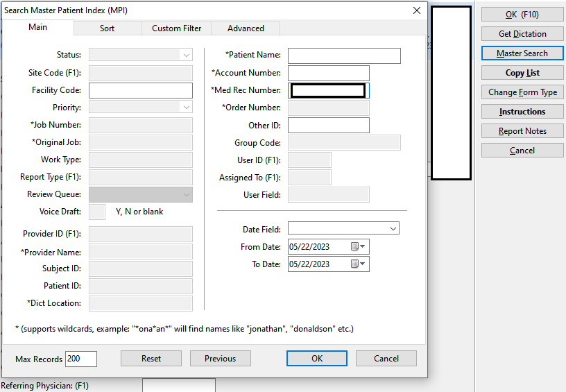Open the To Date calendar picker
The height and width of the screenshot is (392, 566).
point(359,264)
